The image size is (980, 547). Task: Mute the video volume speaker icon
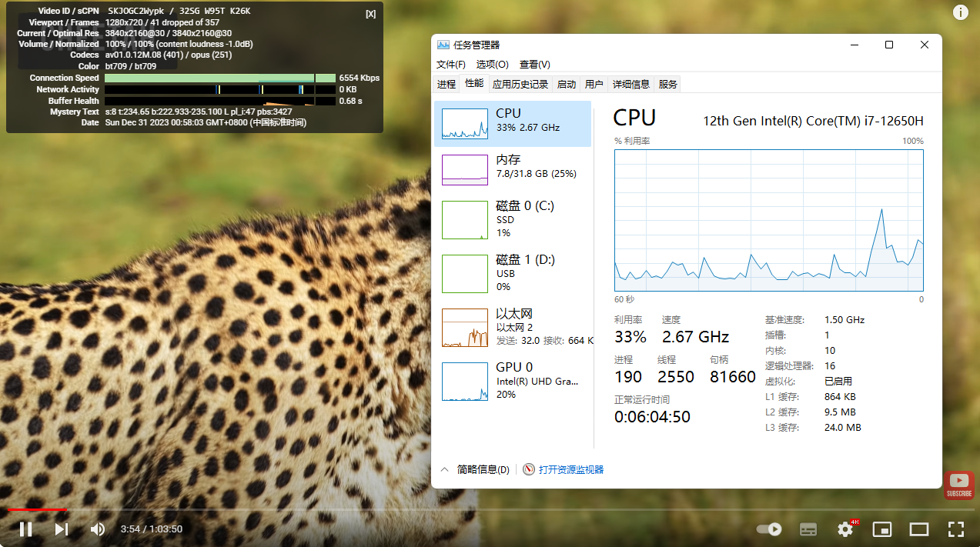pyautogui.click(x=98, y=529)
